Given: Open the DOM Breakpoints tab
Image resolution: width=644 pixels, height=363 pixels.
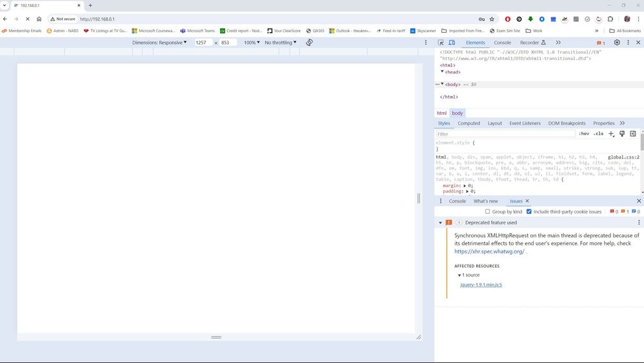Looking at the screenshot, I should pos(567,123).
